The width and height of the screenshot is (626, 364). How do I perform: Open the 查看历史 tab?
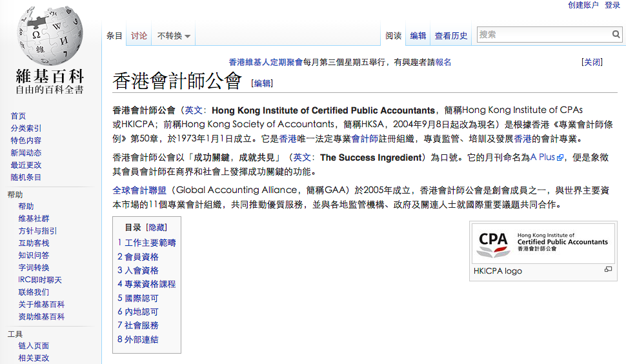[451, 36]
